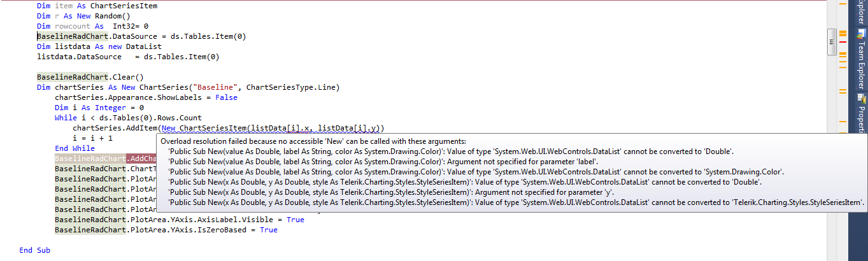
Task: Click the vertical scrollbar thumb
Action: pos(831,41)
